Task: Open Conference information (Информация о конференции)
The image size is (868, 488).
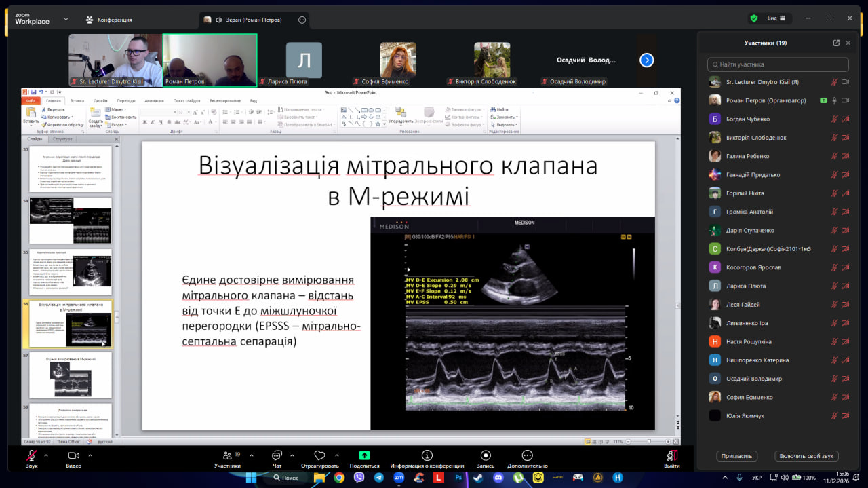Action: (427, 455)
